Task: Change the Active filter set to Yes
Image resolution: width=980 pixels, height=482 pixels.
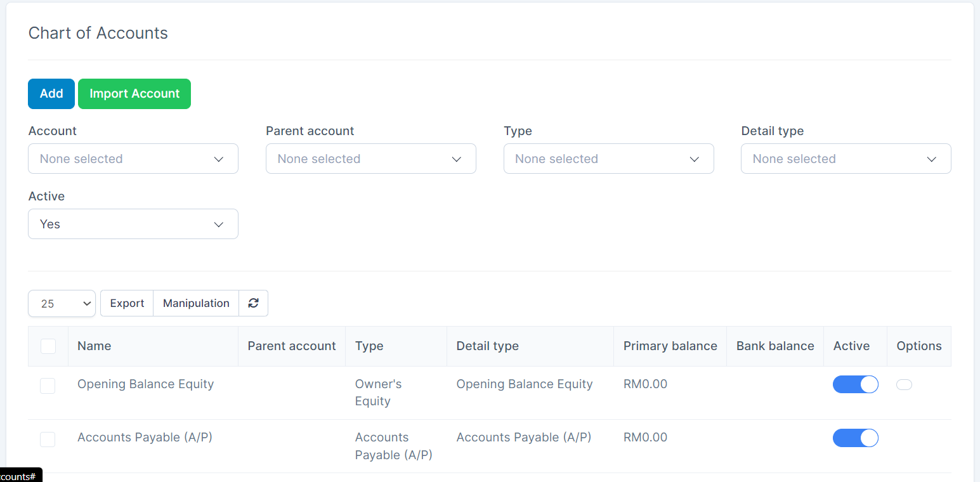Action: [x=133, y=224]
